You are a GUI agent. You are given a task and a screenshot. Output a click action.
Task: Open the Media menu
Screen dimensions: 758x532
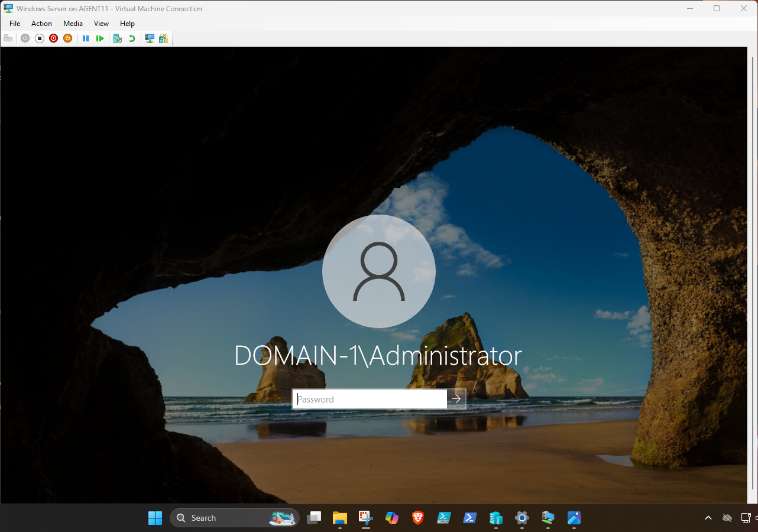click(x=72, y=23)
